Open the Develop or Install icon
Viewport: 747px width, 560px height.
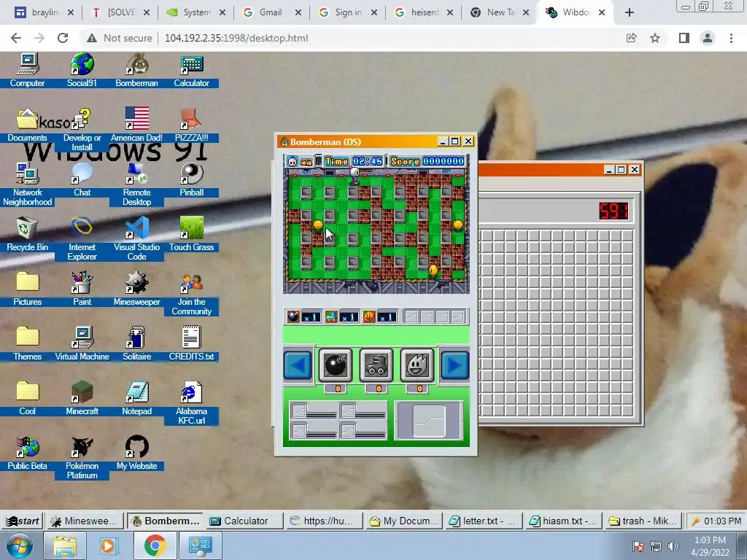tap(82, 119)
